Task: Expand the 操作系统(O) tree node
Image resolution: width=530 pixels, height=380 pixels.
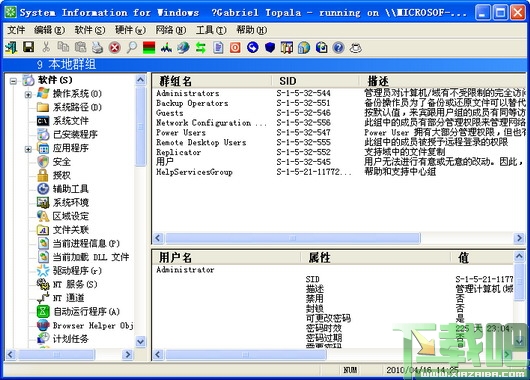Action: tap(28, 94)
